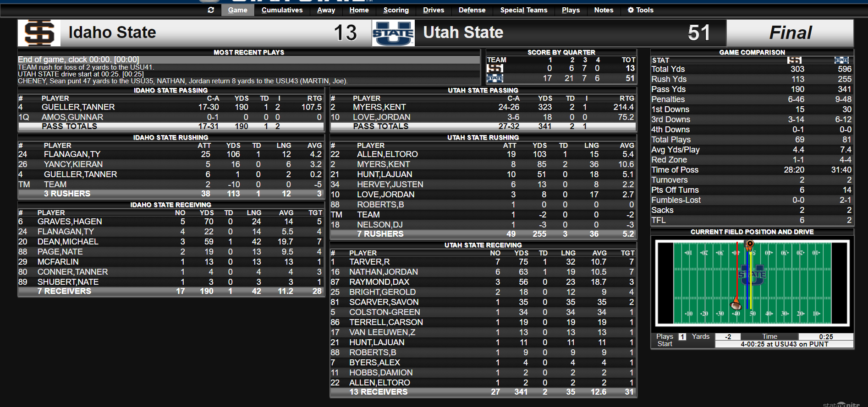This screenshot has width=868, height=407.
Task: Click the End of game play text row
Action: tap(247, 60)
